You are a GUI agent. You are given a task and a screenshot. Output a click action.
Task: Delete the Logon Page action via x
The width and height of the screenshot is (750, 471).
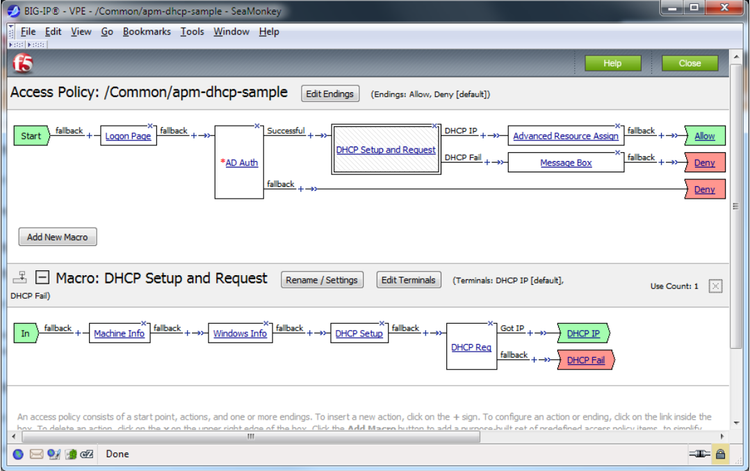coord(150,126)
